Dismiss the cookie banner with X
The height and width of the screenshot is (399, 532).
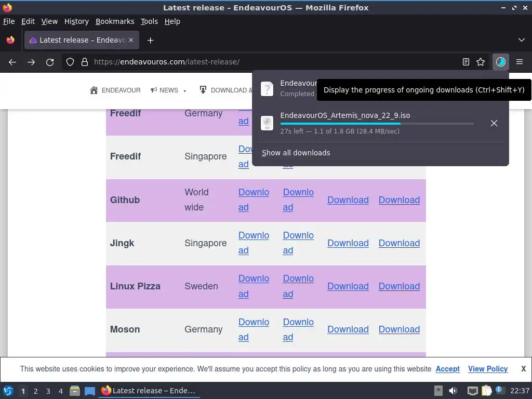(523, 369)
